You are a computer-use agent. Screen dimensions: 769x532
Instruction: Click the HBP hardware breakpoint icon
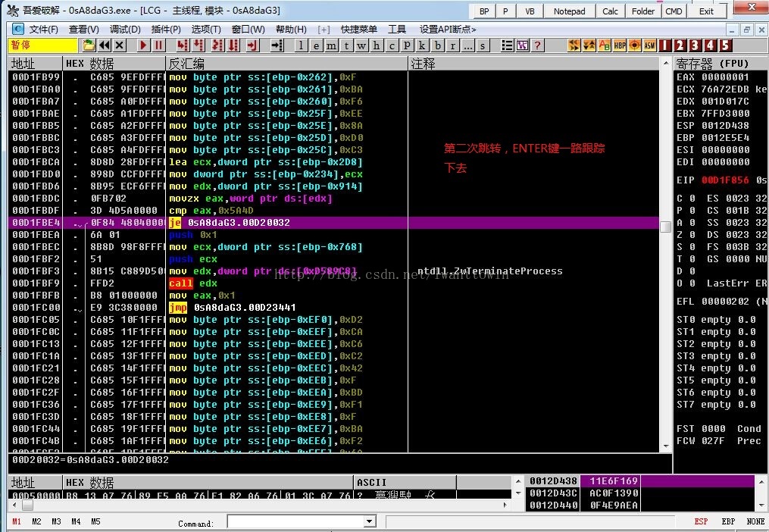[620, 45]
